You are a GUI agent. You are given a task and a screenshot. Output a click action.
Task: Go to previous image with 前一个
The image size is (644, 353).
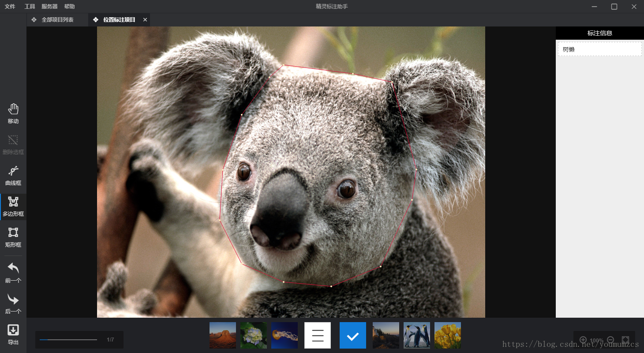click(13, 272)
